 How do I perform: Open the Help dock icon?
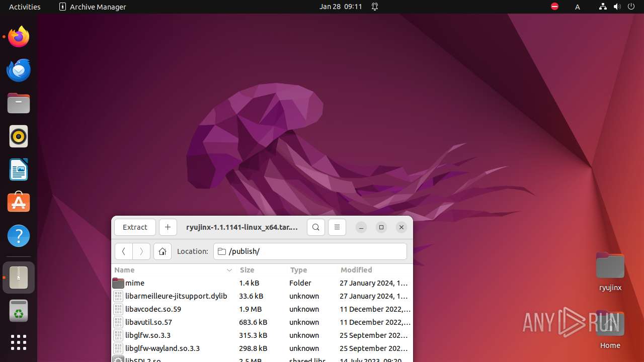(19, 236)
